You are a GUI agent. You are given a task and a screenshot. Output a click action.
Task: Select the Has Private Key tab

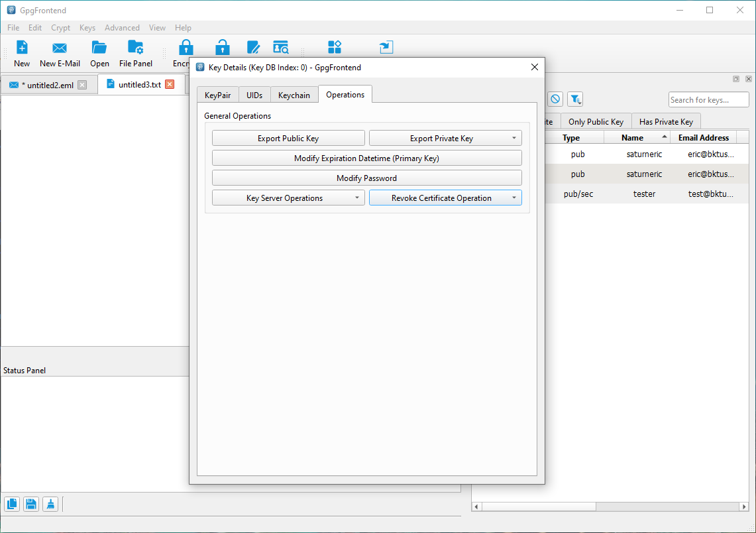click(x=666, y=121)
